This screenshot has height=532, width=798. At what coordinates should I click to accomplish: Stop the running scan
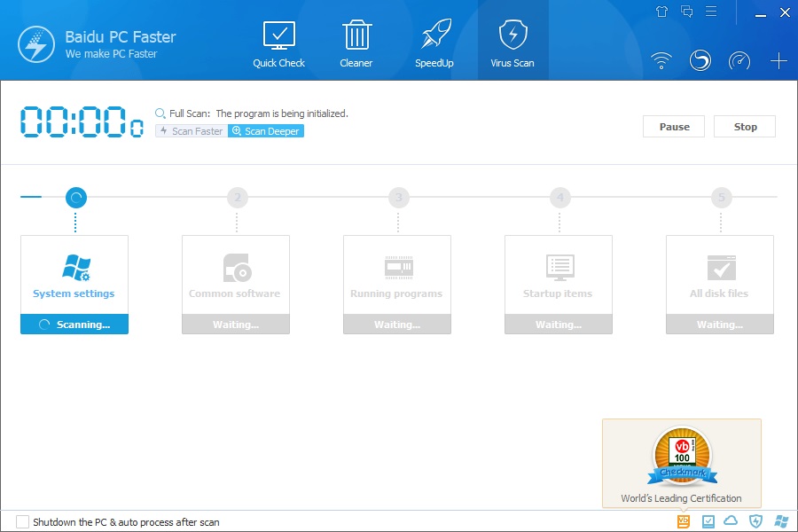[745, 126]
